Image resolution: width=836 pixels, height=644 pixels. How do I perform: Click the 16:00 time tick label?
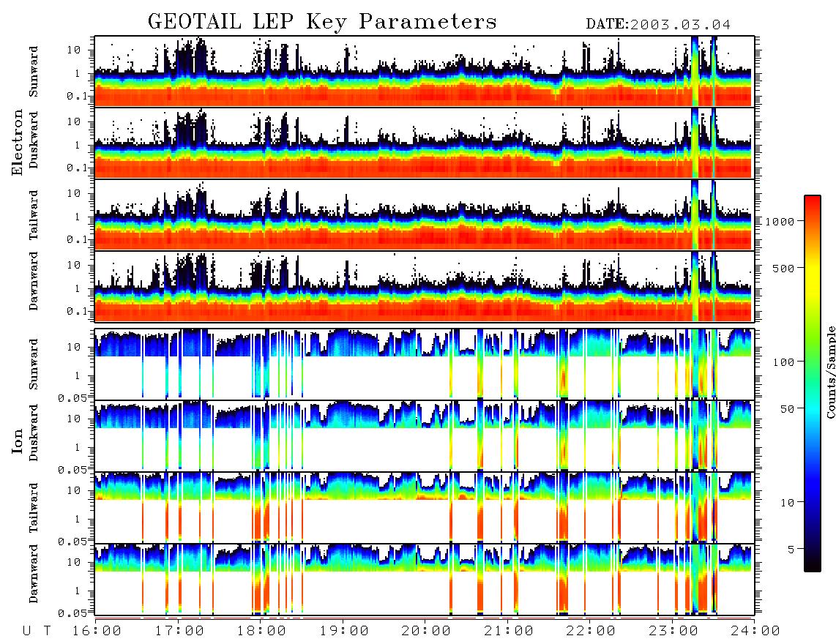pos(97,632)
